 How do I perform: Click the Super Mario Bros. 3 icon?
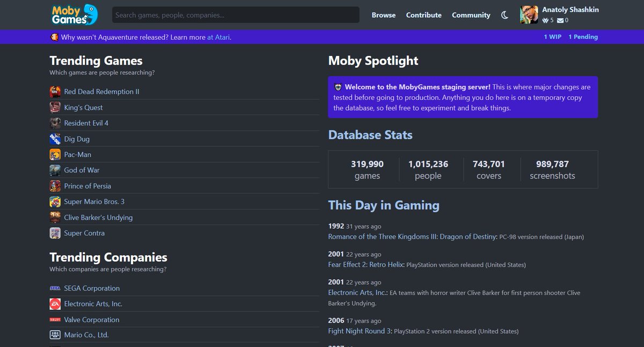pos(55,202)
